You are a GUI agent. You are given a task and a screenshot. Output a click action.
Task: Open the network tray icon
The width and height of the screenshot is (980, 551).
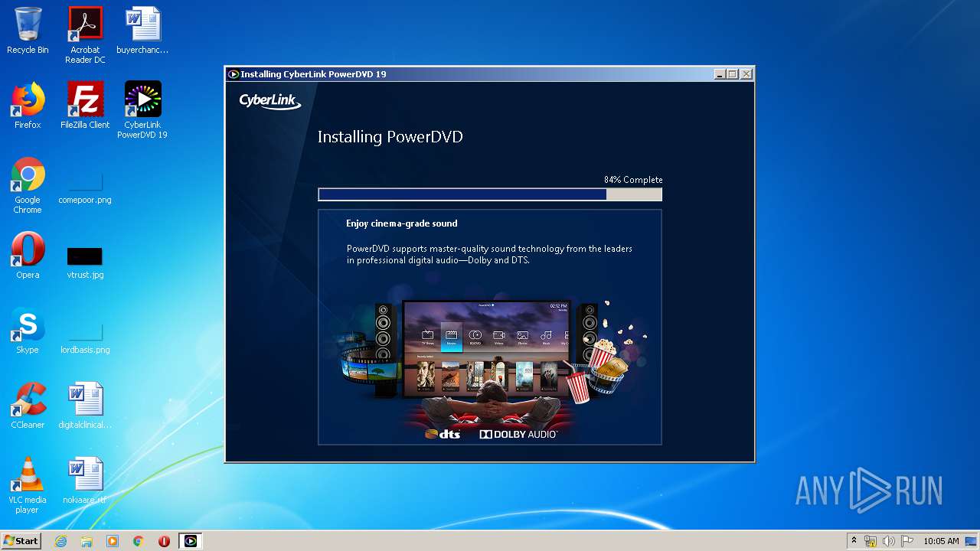click(x=871, y=541)
